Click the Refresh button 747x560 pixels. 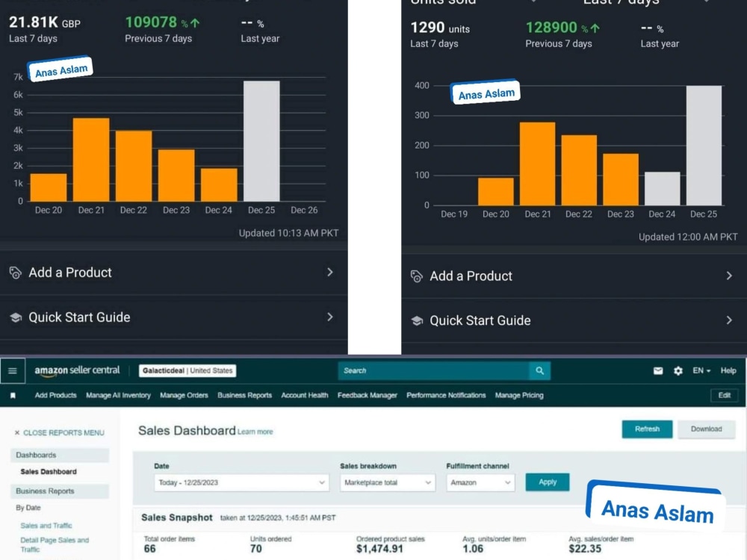pyautogui.click(x=647, y=429)
